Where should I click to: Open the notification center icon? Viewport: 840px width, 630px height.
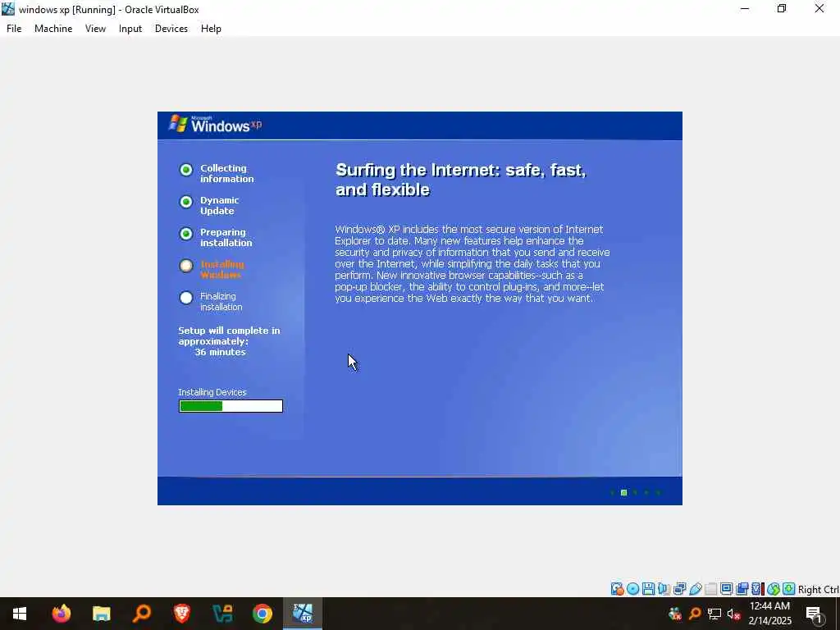point(814,614)
